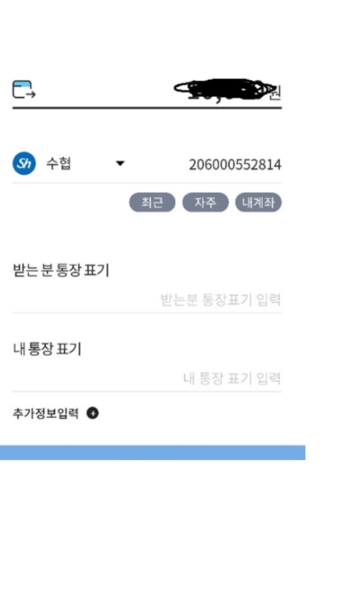Tap the thick underline beneath the amount

147,108
